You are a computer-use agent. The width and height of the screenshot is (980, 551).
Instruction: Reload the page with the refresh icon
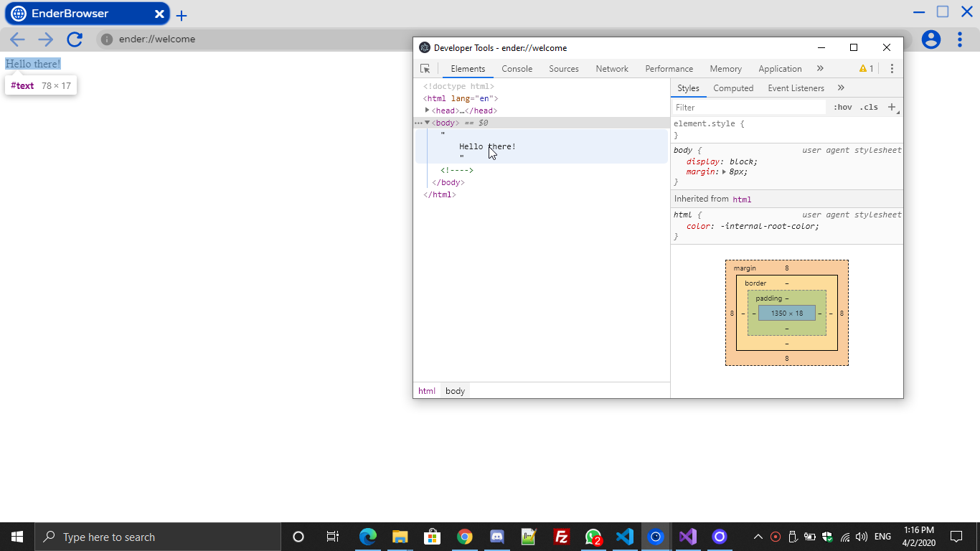click(75, 39)
